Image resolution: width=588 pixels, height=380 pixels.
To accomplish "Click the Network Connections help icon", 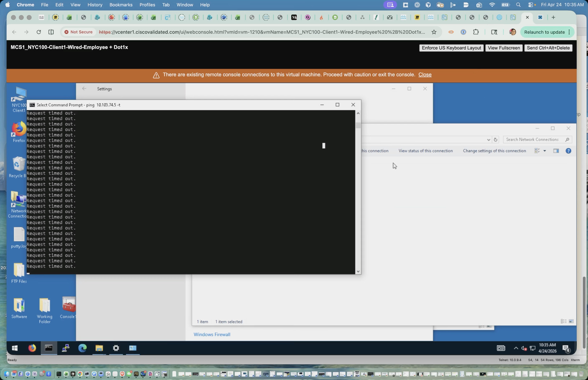I will click(568, 151).
